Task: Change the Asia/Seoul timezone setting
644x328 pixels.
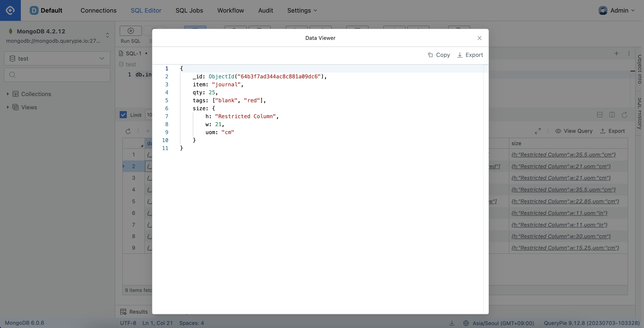Action: (498, 323)
